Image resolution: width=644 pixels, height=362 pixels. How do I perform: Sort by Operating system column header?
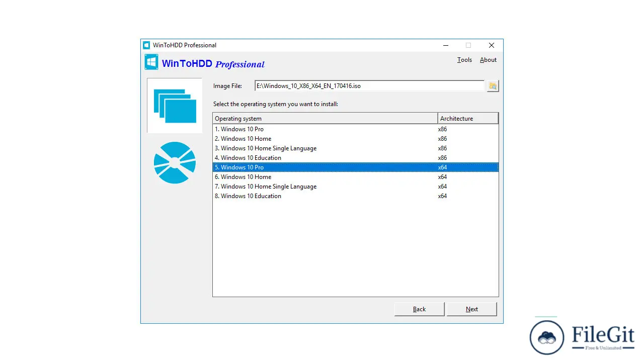325,119
